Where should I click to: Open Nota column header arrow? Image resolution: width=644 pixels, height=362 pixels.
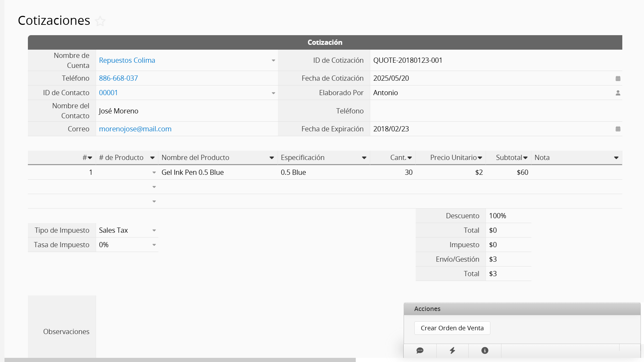click(x=616, y=158)
